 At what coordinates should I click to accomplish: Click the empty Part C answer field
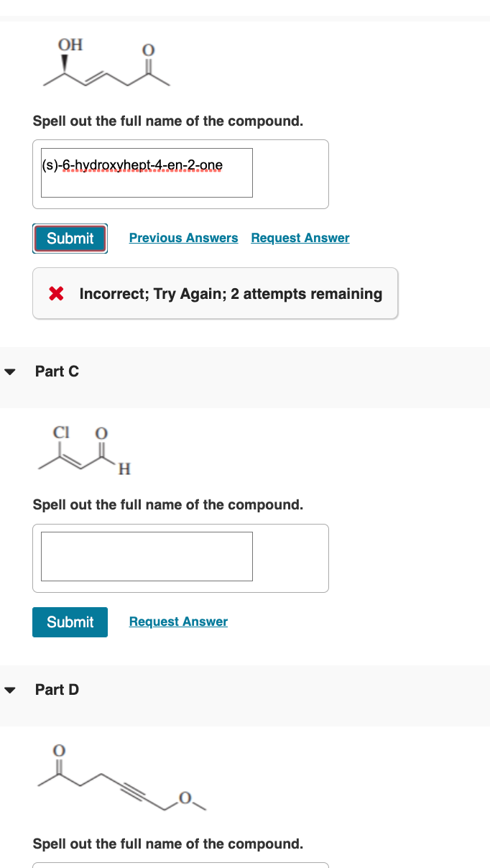pos(147,556)
